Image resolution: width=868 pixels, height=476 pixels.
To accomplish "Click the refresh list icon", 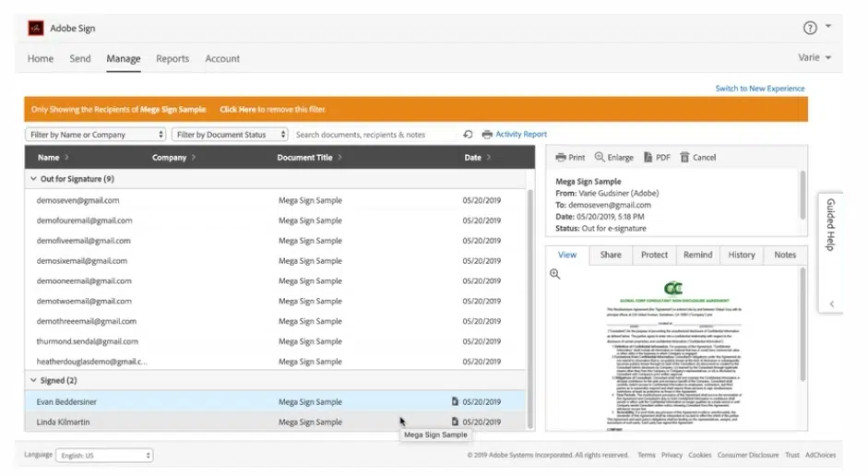I will (468, 135).
